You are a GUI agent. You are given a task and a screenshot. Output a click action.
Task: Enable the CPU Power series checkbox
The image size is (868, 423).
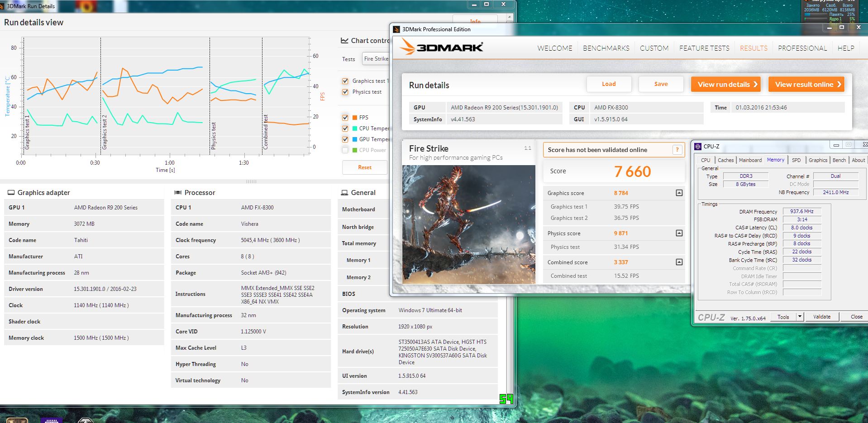[345, 150]
